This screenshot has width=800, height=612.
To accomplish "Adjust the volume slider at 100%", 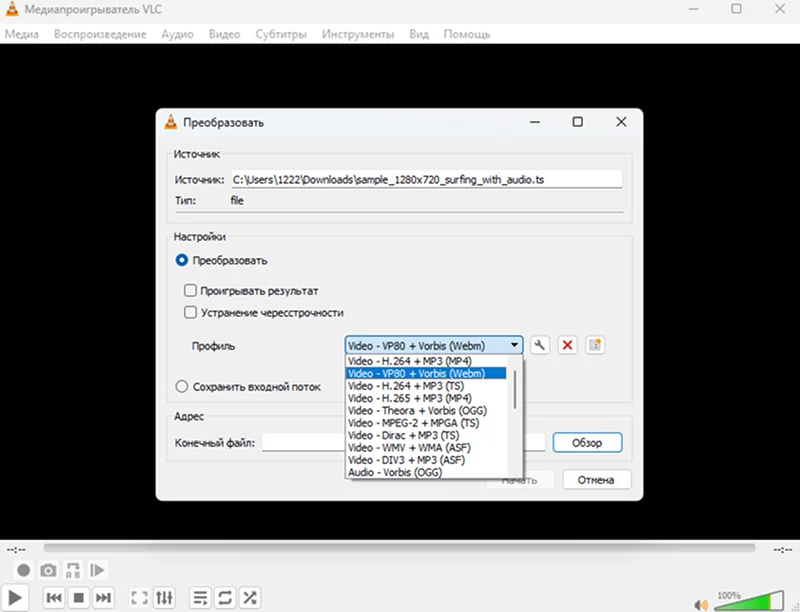I will [749, 601].
